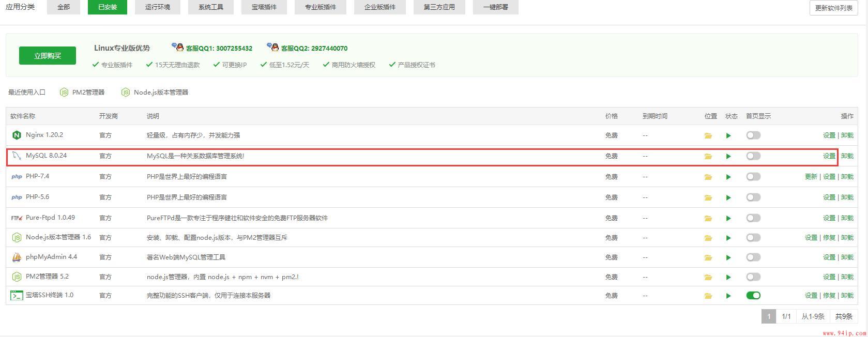Select the 已安装 category tab
The height and width of the screenshot is (337, 868).
tap(108, 7)
